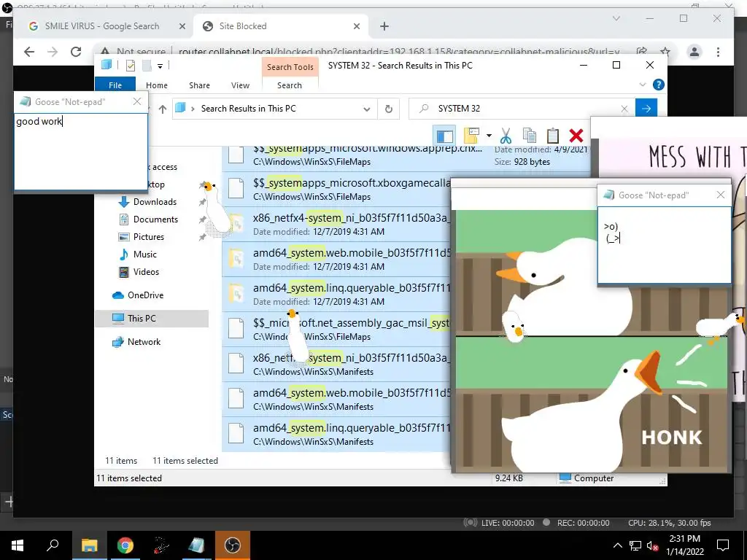Toggle the preview pane toolbar icon
Screen dimensions: 747x560
coord(444,136)
